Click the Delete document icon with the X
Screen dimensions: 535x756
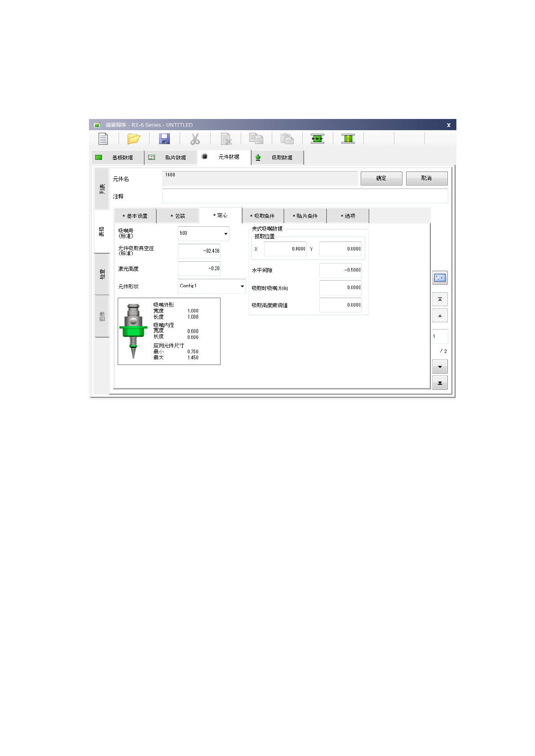(226, 139)
